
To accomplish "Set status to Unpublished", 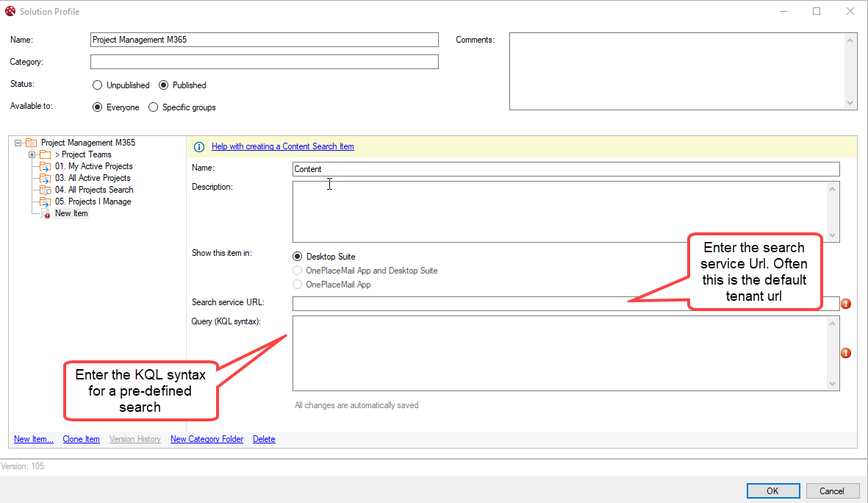I will click(97, 85).
